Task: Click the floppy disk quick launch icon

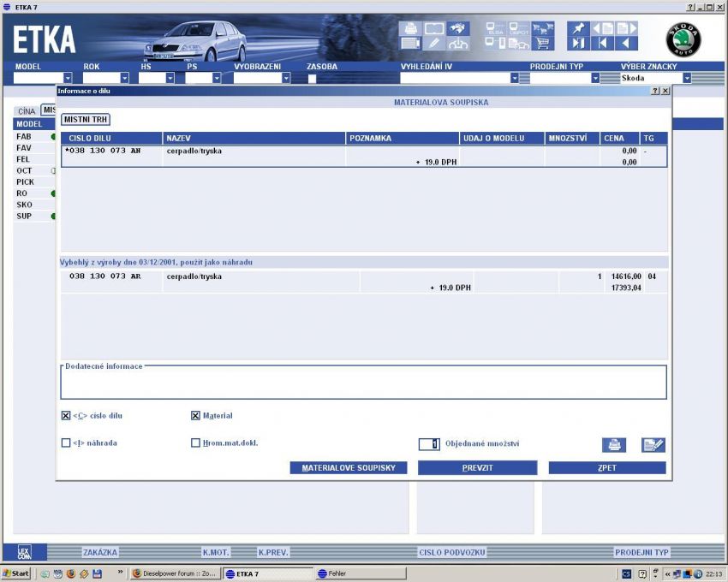Action: pos(97,573)
